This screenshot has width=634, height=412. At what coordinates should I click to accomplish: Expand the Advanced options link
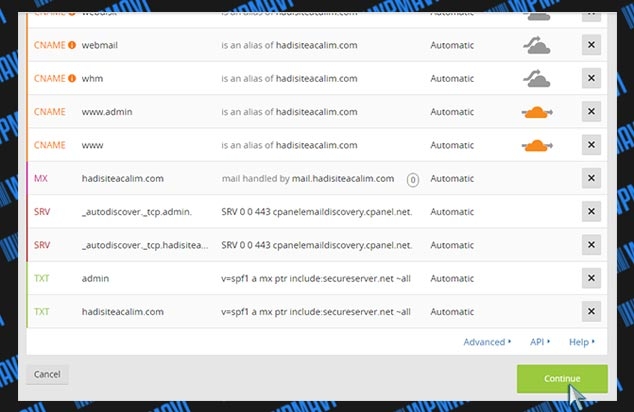(x=487, y=342)
